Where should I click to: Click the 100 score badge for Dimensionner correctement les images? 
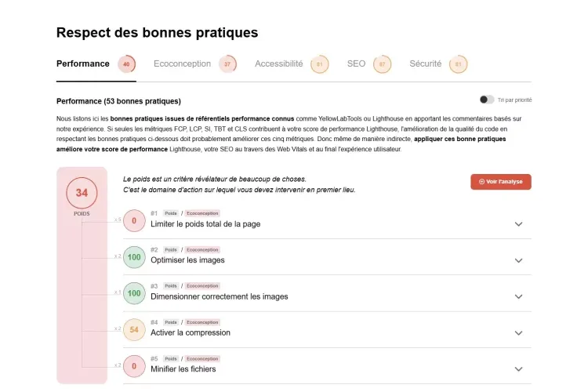(x=134, y=293)
